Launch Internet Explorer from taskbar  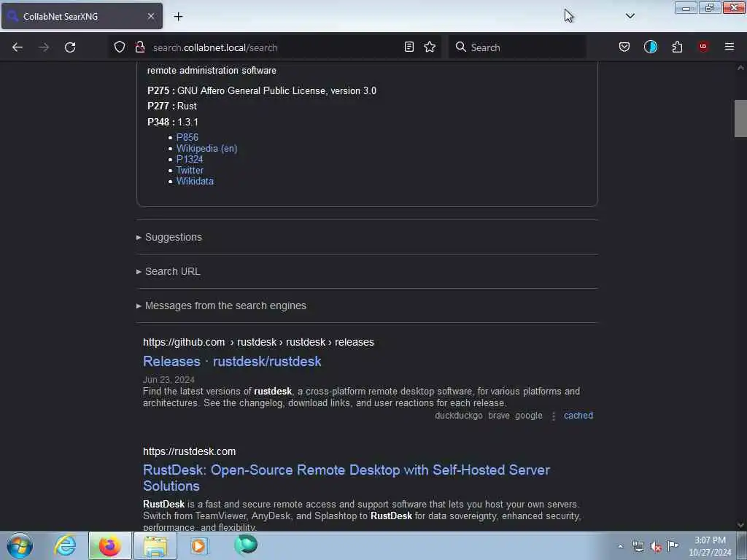tap(65, 545)
